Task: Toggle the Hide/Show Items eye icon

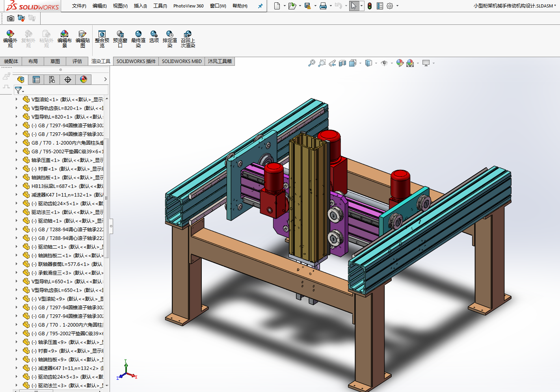Action: pos(384,63)
